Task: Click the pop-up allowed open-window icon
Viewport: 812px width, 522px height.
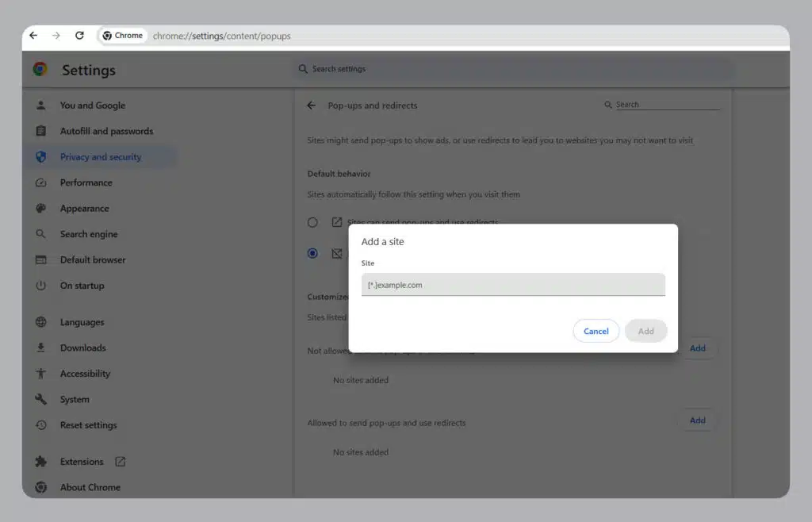Action: [336, 222]
